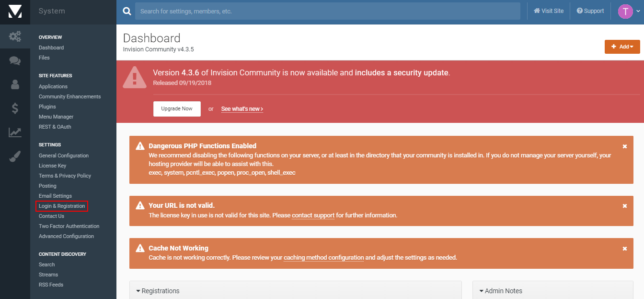This screenshot has height=299, width=644.
Task: Open the Community speech bubbles sidebar icon
Action: 15,60
